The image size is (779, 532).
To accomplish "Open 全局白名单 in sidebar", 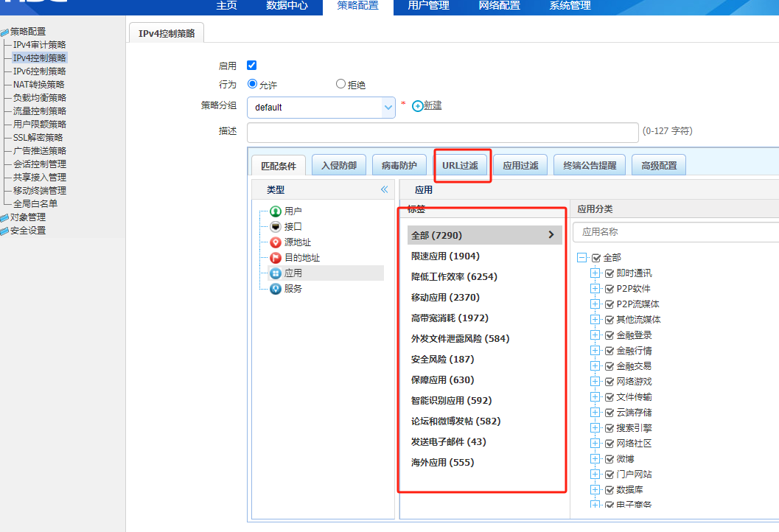I will pos(35,203).
